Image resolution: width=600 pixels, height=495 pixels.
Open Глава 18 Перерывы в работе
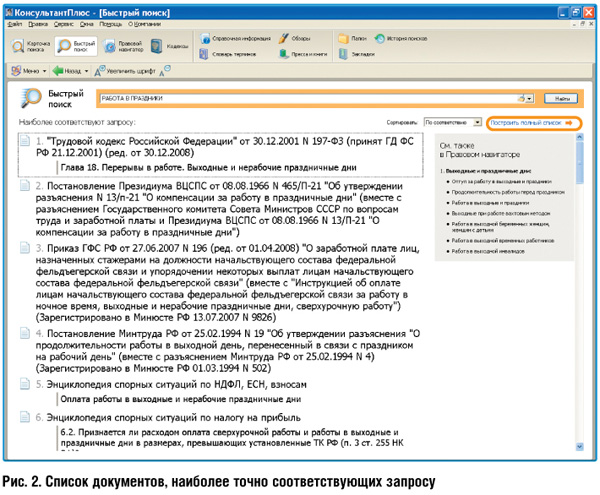pyautogui.click(x=209, y=167)
